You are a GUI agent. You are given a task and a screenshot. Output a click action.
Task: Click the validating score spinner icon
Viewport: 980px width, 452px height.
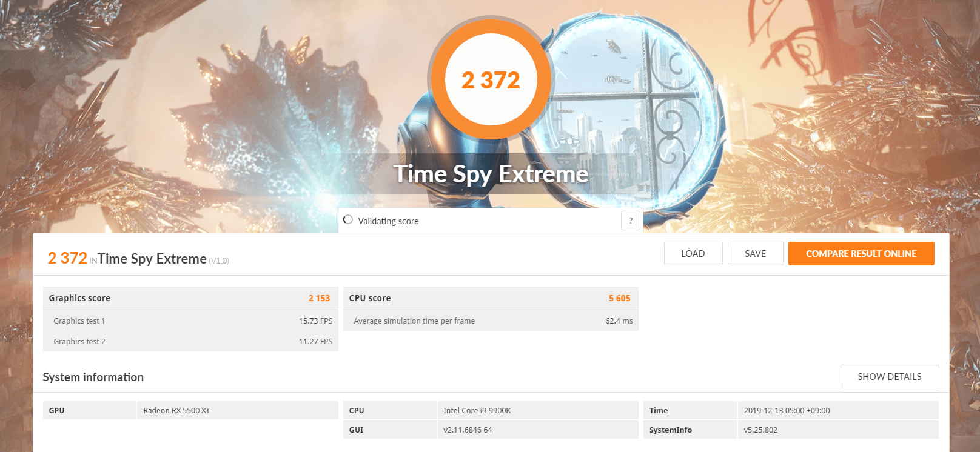pyautogui.click(x=348, y=219)
